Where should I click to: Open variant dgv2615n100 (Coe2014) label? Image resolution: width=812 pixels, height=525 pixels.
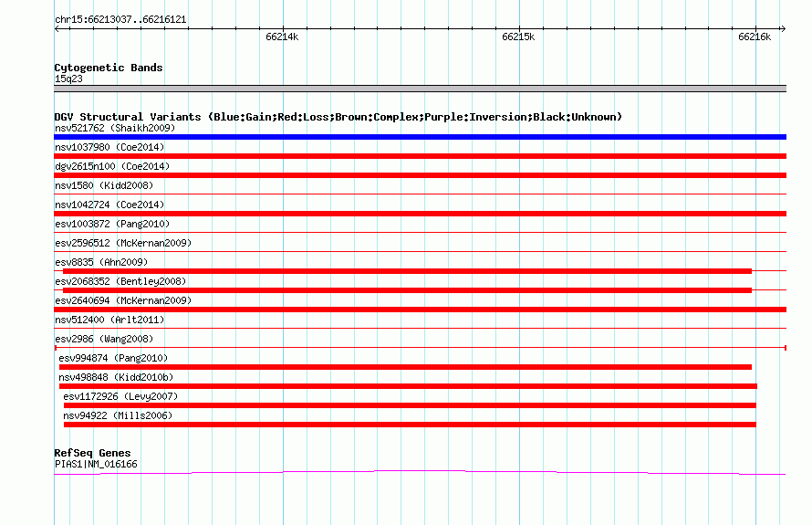112,166
